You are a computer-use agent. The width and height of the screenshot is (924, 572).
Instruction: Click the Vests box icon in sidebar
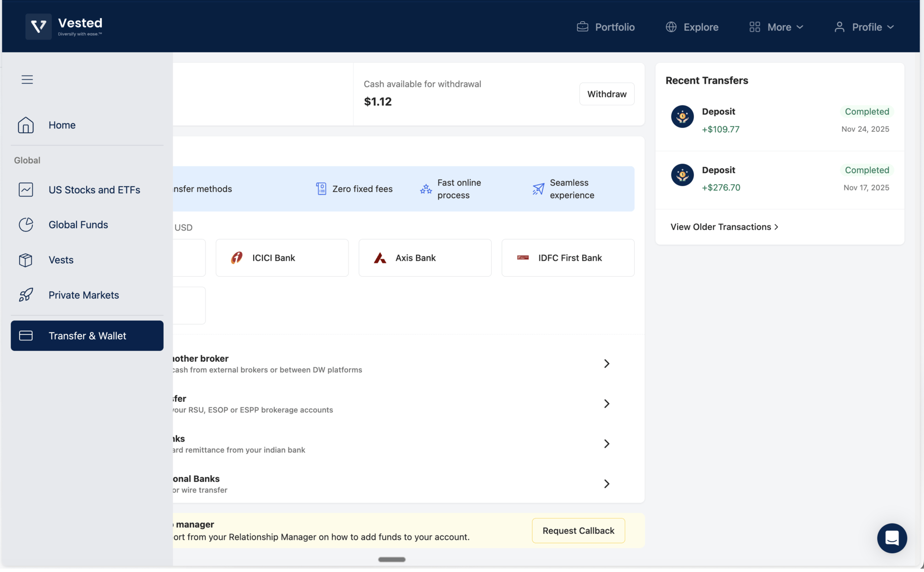[26, 260]
